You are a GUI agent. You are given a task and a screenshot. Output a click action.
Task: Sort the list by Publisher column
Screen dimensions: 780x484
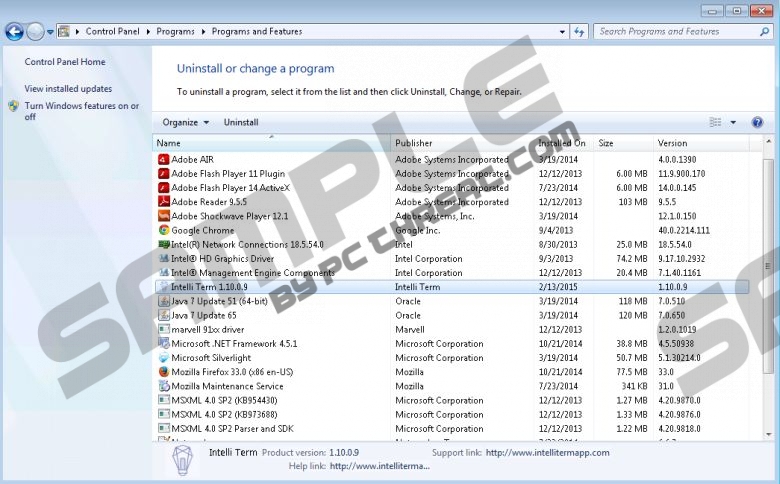(x=414, y=143)
